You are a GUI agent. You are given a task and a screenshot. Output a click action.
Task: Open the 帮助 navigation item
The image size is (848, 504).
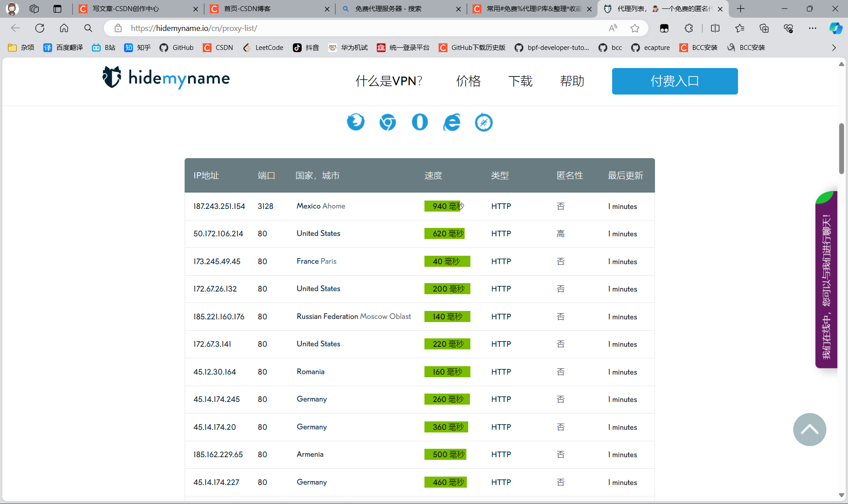572,81
